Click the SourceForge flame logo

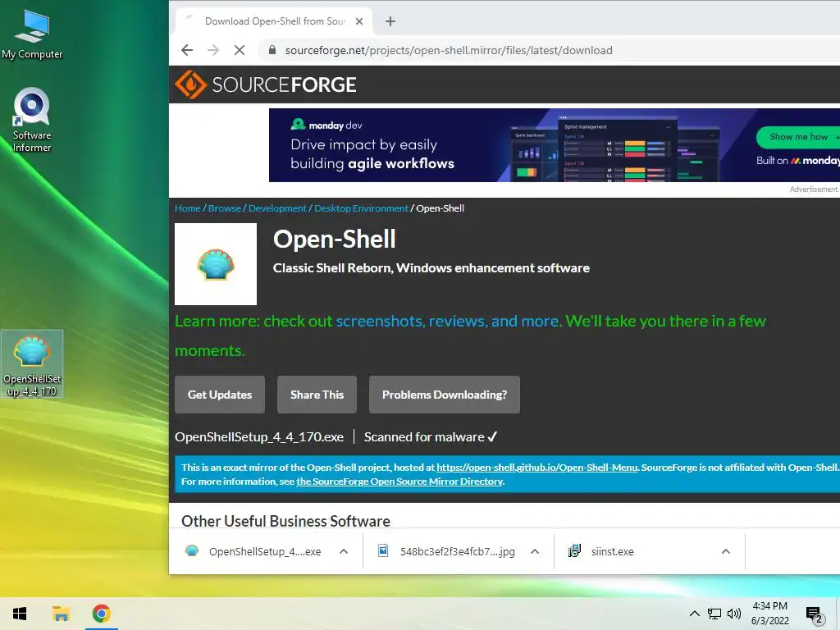point(190,84)
